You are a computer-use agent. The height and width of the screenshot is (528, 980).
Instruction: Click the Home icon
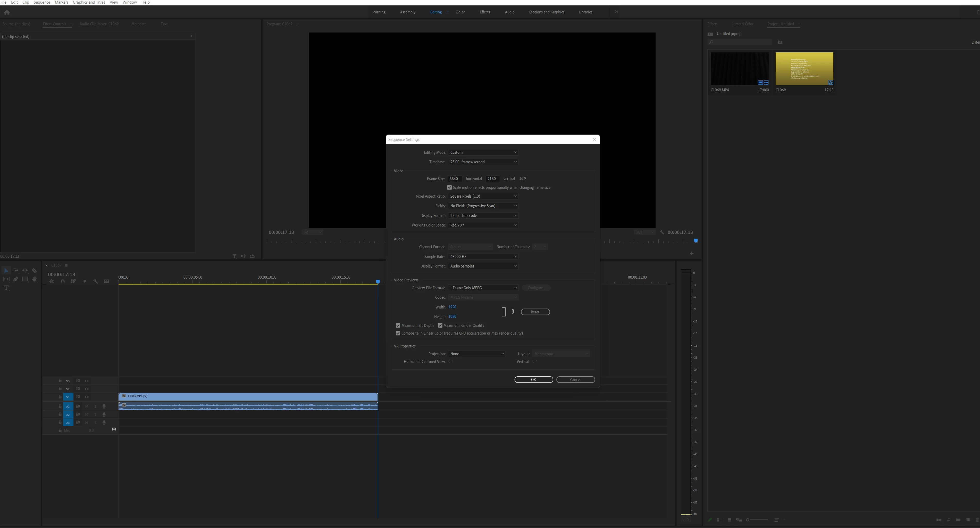(6, 12)
